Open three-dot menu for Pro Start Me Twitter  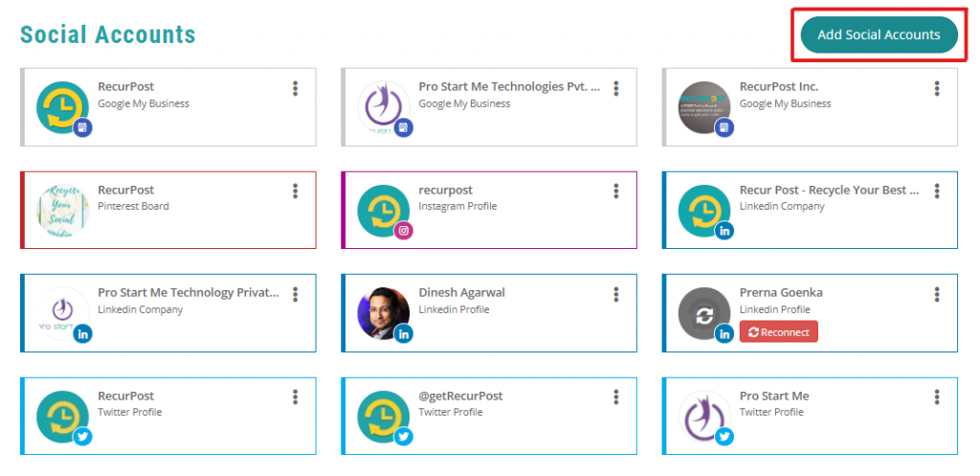point(937,397)
